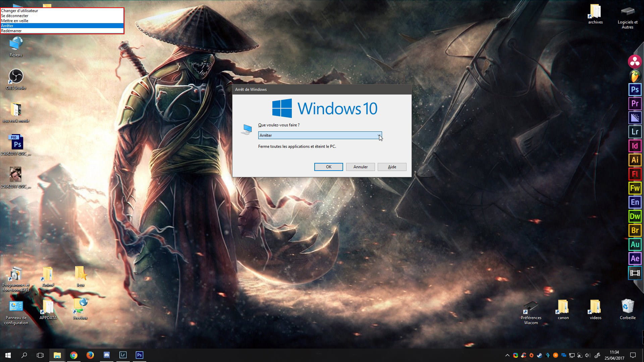Launch Audition (Au) from the dock

click(635, 244)
